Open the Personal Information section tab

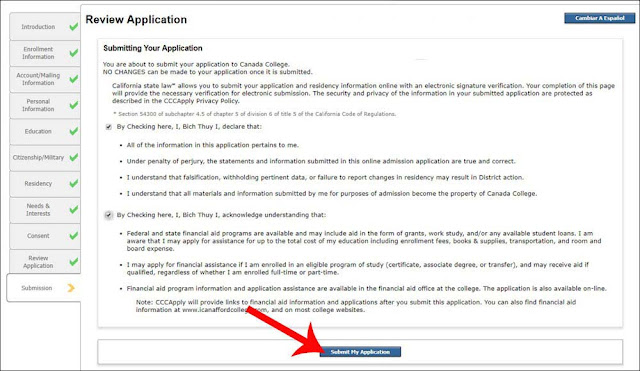click(45, 105)
